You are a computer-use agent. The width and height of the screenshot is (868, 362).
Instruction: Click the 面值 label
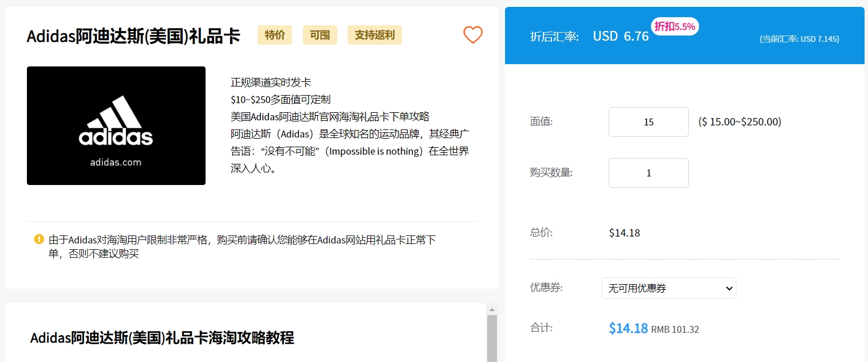pos(542,122)
